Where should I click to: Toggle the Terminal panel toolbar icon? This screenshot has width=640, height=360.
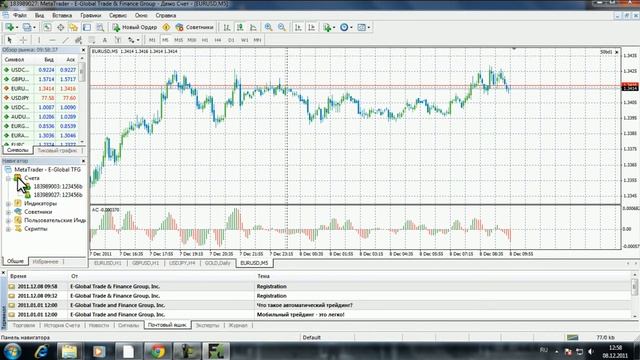pos(87,27)
